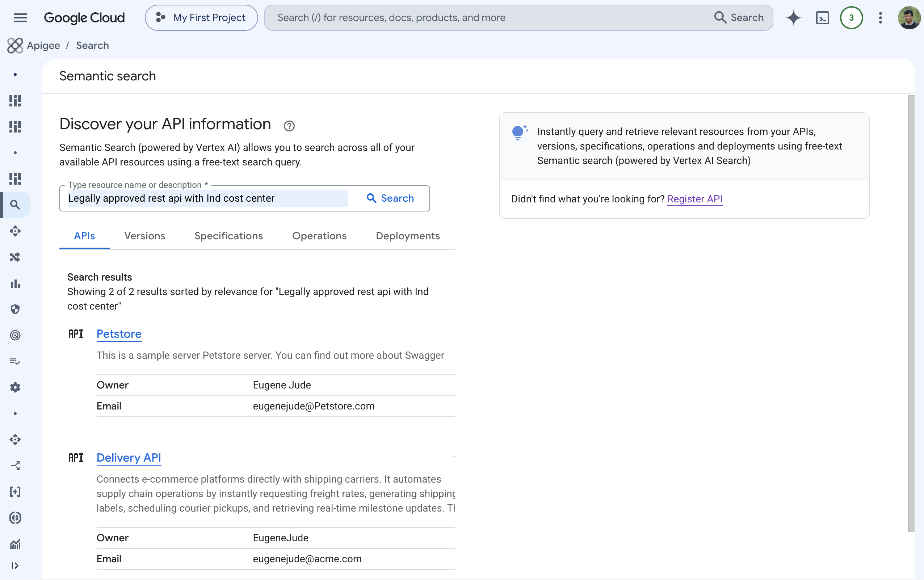The width and height of the screenshot is (924, 580).
Task: Open the user account avatar
Action: pyautogui.click(x=909, y=18)
